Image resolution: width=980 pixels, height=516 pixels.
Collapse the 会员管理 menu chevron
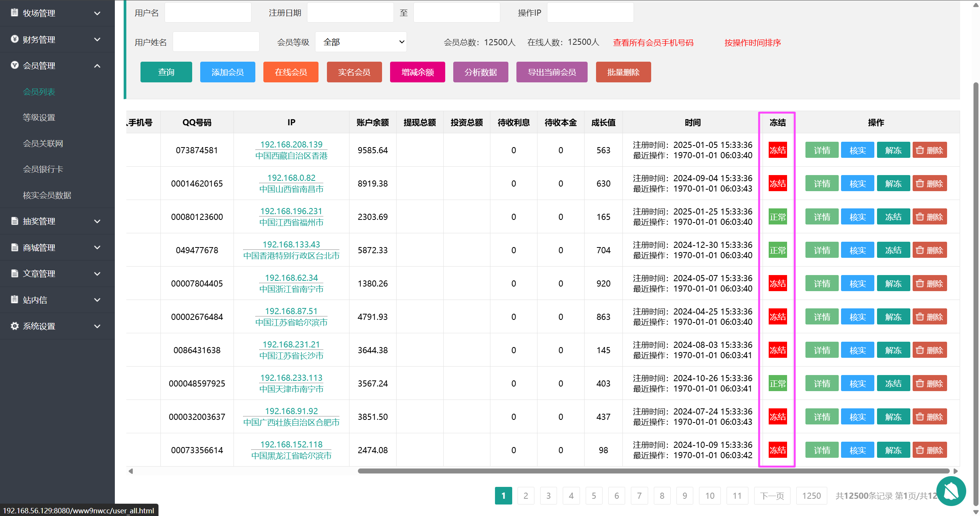(x=97, y=66)
